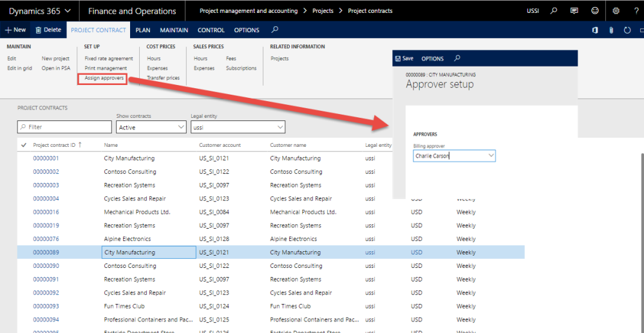Select the Fun Times Club name cell
Viewport: 644px width, 333px height.
coord(124,307)
